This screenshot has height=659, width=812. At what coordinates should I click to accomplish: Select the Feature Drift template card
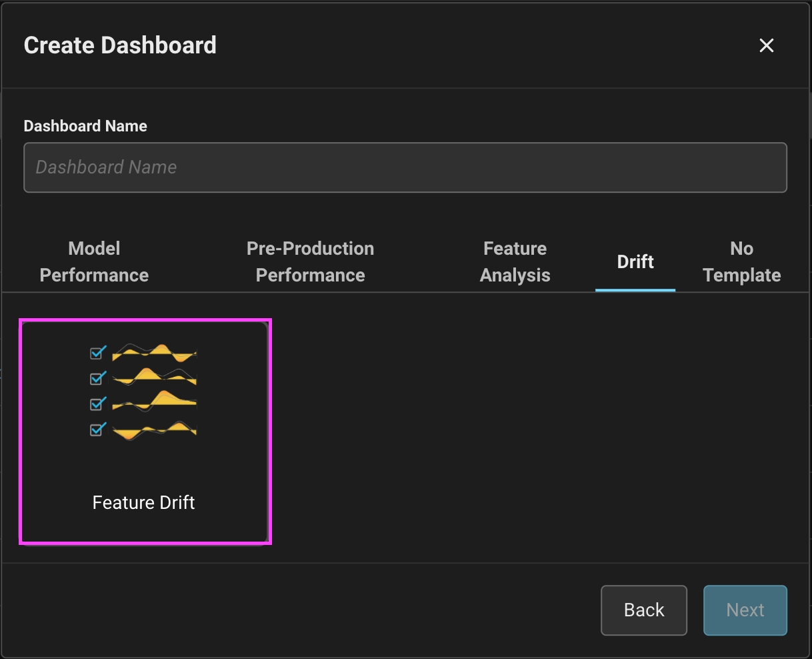(145, 432)
